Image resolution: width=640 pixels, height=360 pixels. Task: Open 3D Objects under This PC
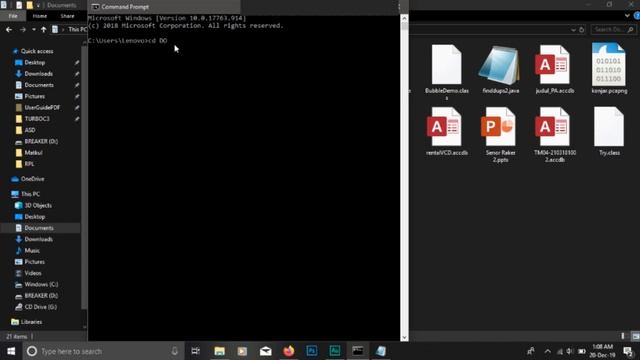(x=38, y=205)
